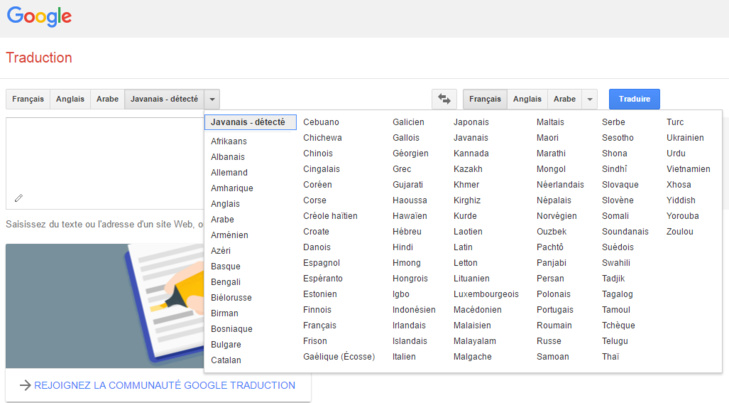Select Samoan language

click(553, 357)
